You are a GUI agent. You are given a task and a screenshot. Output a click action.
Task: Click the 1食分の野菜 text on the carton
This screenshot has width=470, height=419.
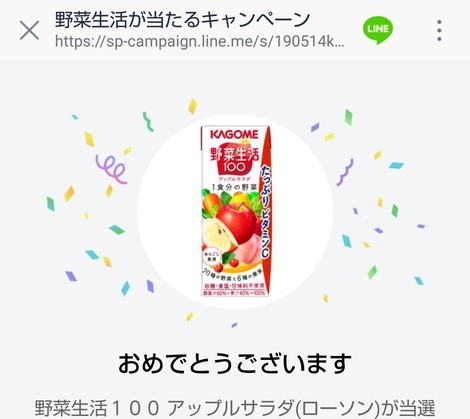click(235, 188)
